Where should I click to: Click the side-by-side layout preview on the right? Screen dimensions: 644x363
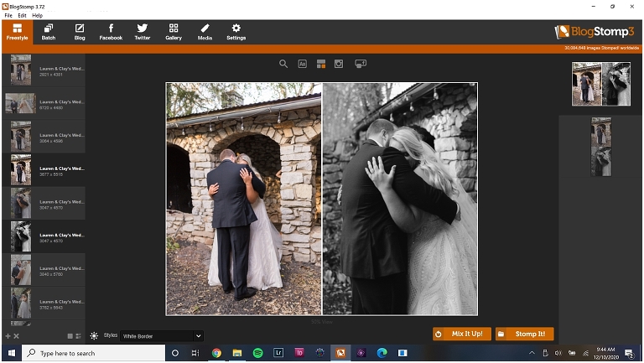601,84
